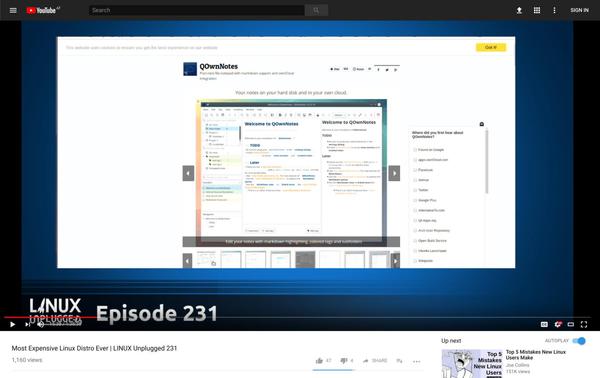
Task: Toggle the Autoplay switch
Action: coord(579,341)
